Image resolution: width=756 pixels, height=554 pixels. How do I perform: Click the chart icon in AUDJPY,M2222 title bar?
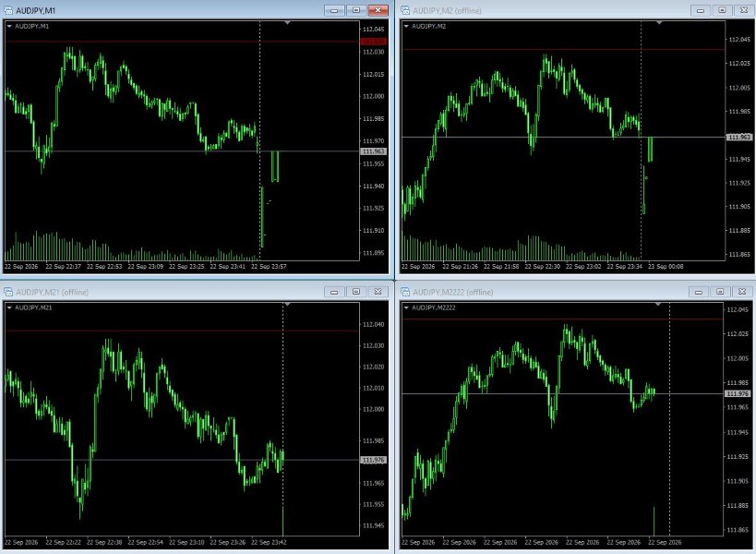tap(405, 292)
